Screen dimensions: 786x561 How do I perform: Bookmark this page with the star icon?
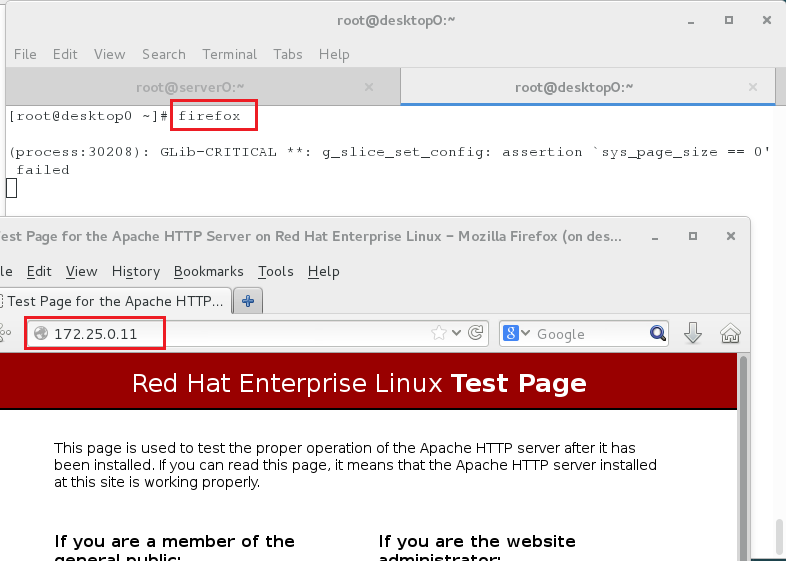(439, 333)
